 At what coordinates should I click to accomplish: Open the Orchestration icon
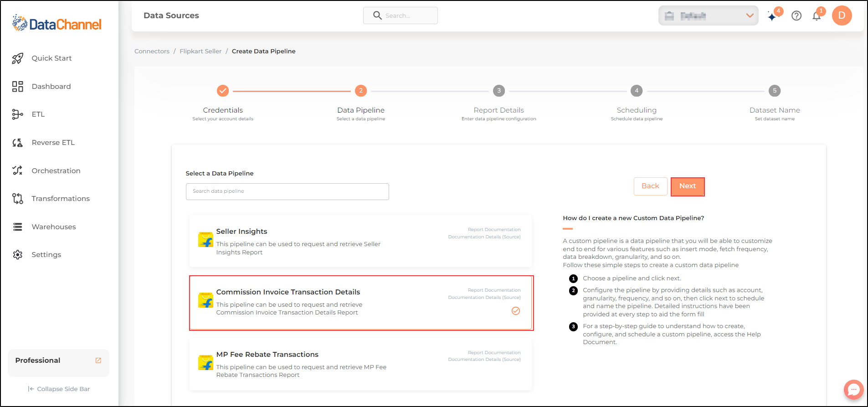(17, 170)
